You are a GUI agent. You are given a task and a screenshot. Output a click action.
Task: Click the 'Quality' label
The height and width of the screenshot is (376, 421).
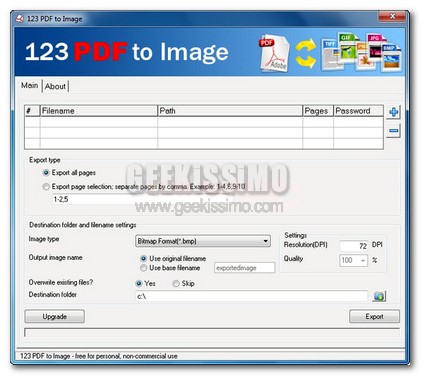(x=293, y=259)
